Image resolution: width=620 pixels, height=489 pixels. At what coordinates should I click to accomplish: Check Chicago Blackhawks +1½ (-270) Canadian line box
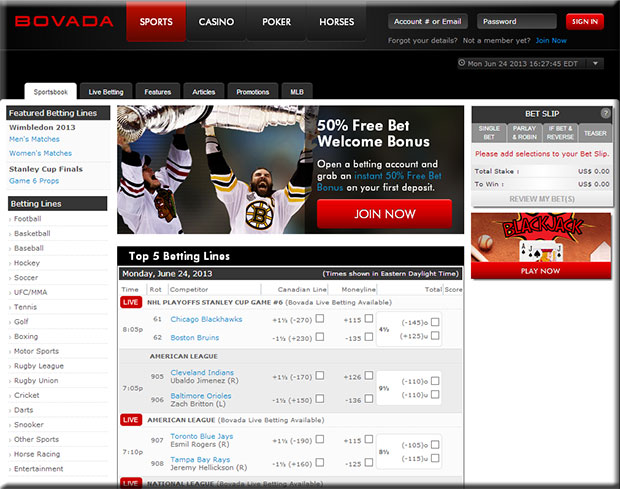pyautogui.click(x=320, y=319)
